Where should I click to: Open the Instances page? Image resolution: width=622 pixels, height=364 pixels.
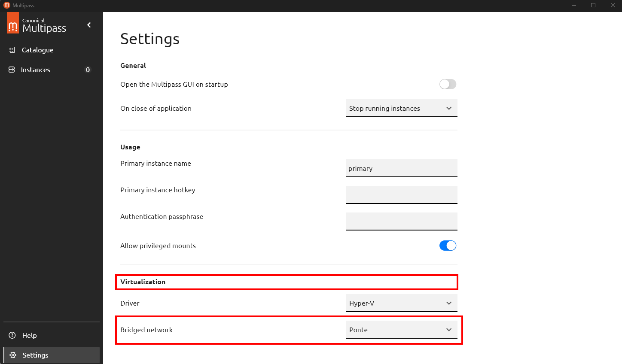click(x=36, y=70)
